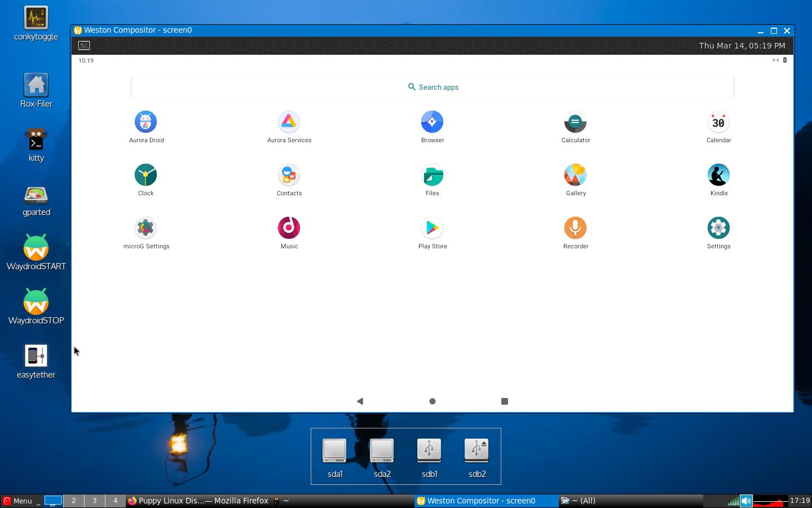Open the Browser app
Viewport: 812px width, 508px height.
click(x=433, y=122)
